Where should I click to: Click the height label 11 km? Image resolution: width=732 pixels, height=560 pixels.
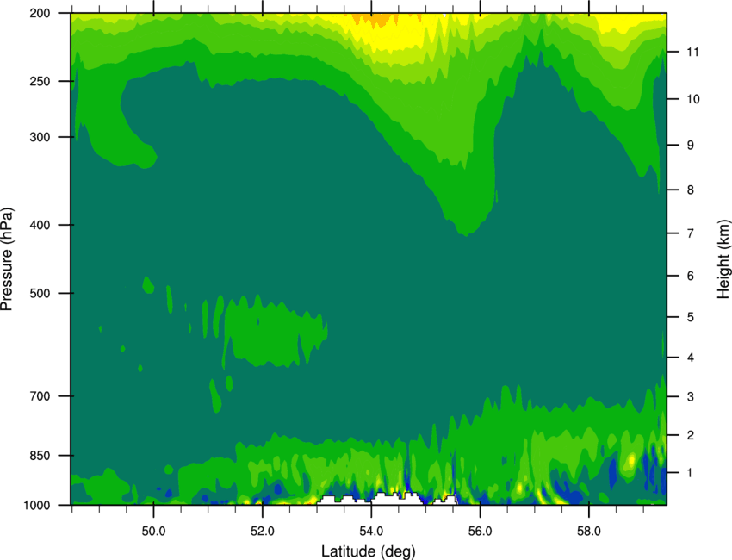(x=692, y=52)
